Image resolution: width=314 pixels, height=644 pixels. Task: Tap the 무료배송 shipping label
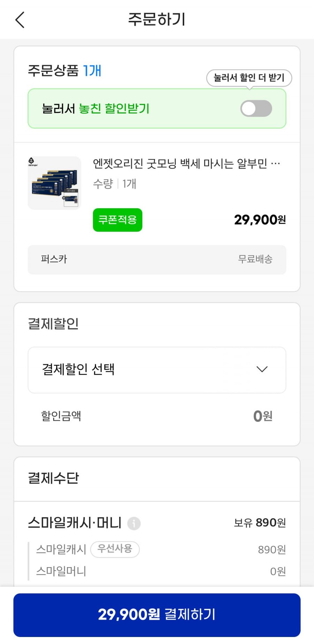(255, 259)
